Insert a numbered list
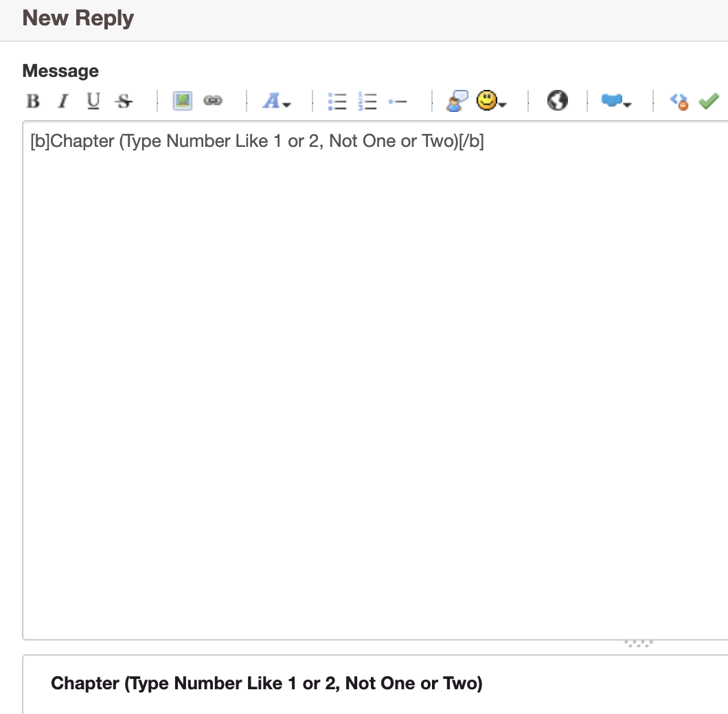 [x=367, y=102]
